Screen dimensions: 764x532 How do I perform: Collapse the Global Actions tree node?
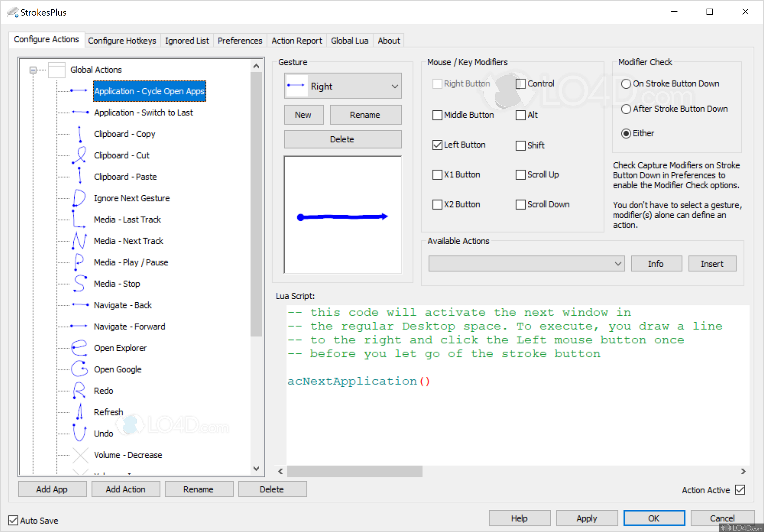(x=33, y=70)
